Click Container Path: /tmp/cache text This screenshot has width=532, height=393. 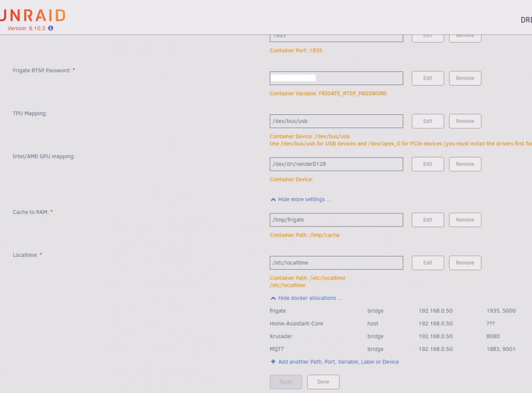click(304, 236)
